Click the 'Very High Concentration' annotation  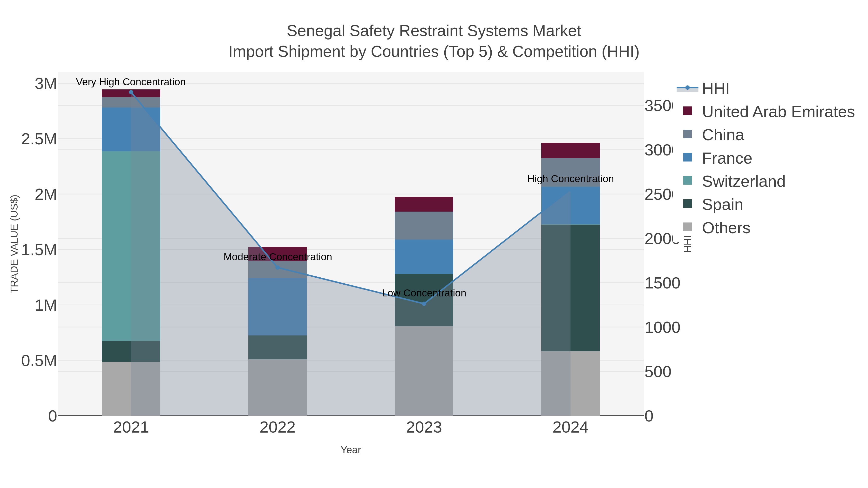coord(131,82)
